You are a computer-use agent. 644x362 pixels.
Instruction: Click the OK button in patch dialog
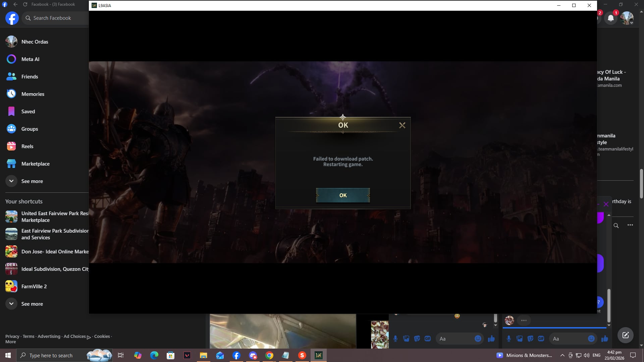(343, 195)
